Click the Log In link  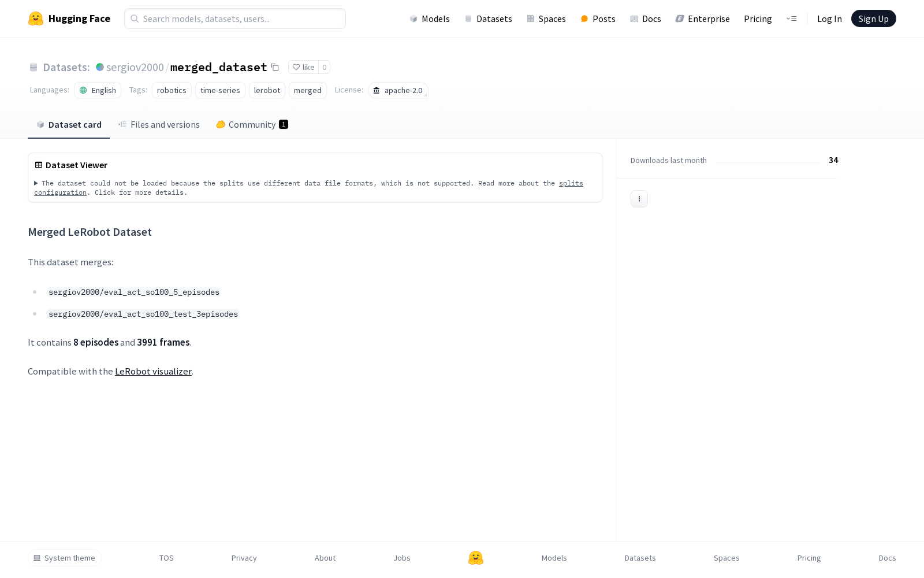coord(829,18)
